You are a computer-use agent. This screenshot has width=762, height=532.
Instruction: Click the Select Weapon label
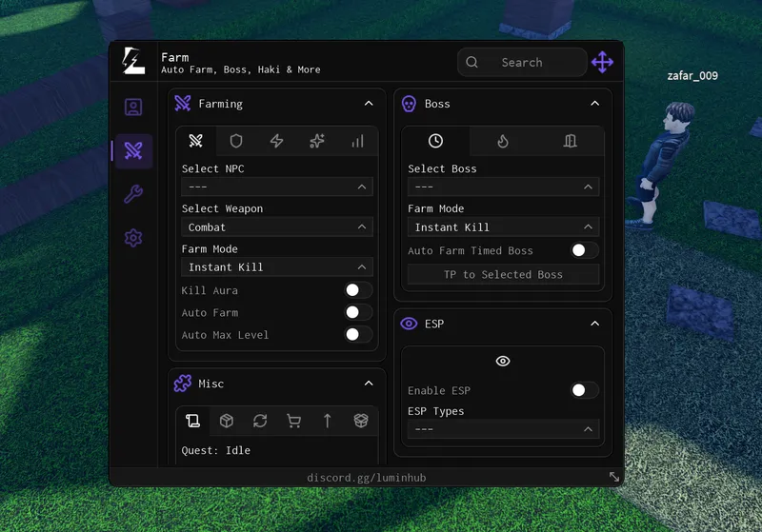point(222,208)
